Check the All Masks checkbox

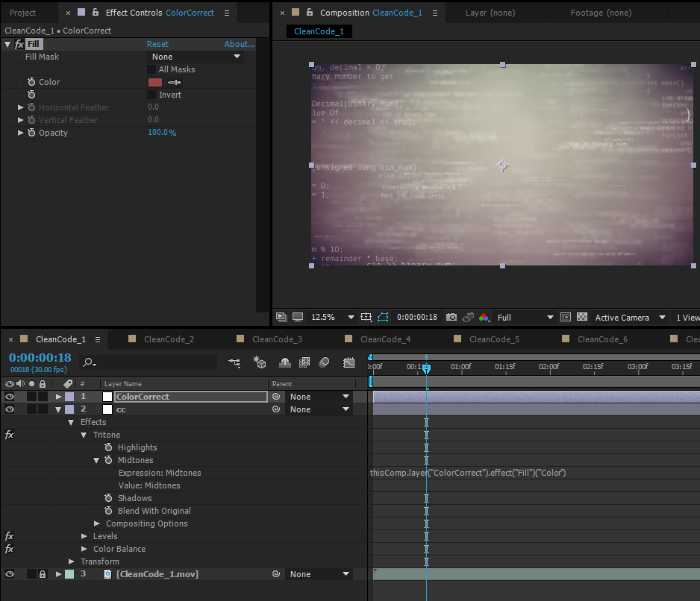pyautogui.click(x=152, y=69)
